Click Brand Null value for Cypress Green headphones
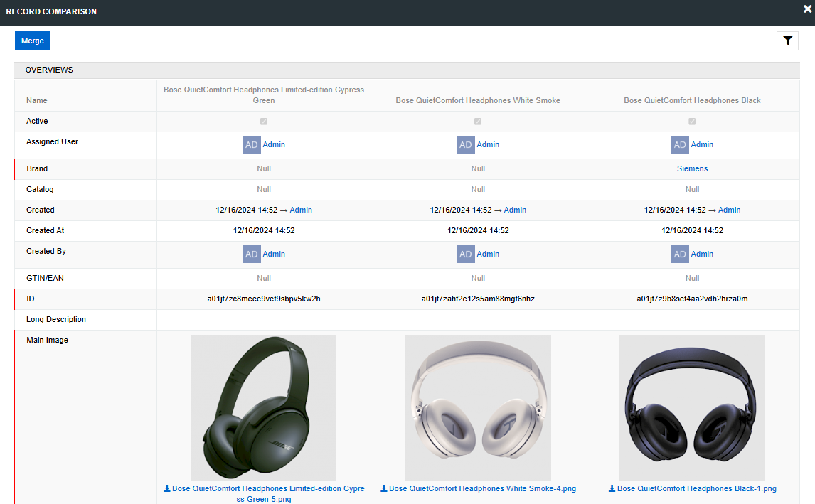 point(264,168)
